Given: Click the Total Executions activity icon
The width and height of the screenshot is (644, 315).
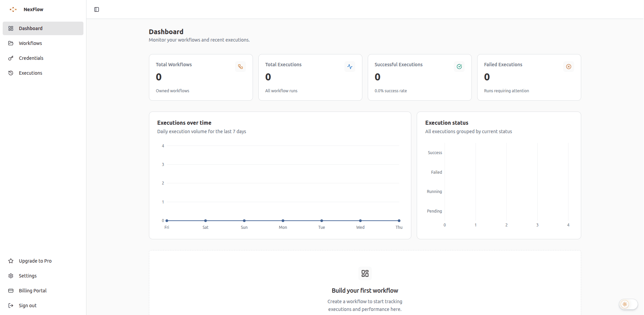Looking at the screenshot, I should pyautogui.click(x=350, y=67).
